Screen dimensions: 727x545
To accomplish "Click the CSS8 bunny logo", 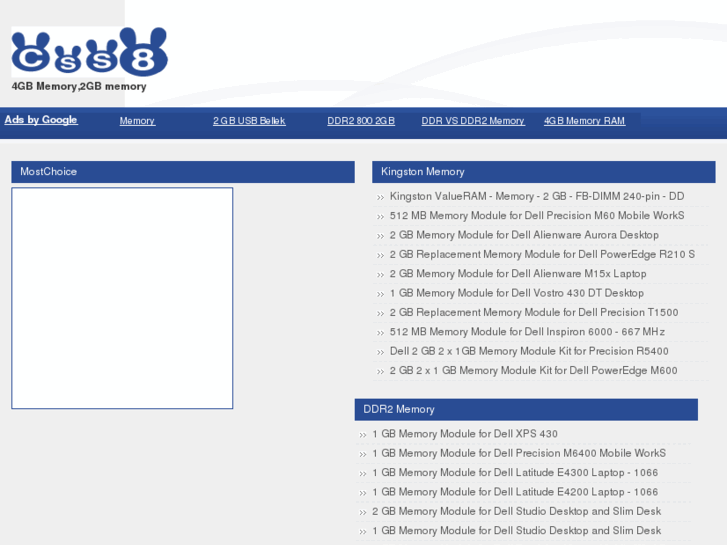I will (x=89, y=51).
